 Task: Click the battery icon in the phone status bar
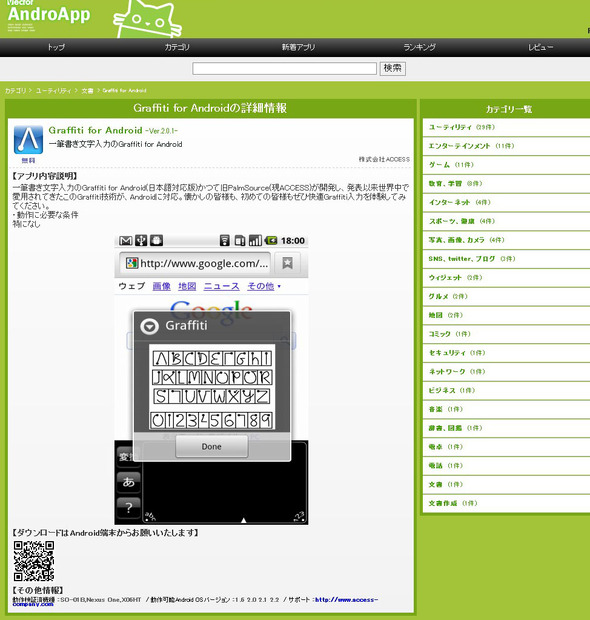coord(271,240)
